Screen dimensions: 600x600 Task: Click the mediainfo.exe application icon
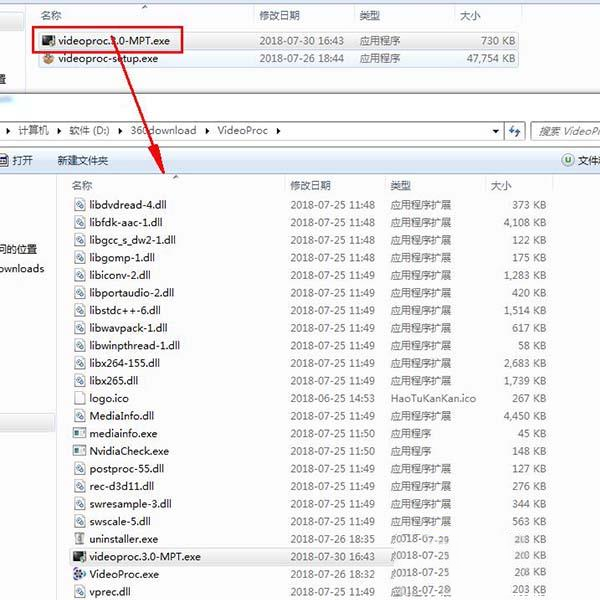[x=81, y=433]
